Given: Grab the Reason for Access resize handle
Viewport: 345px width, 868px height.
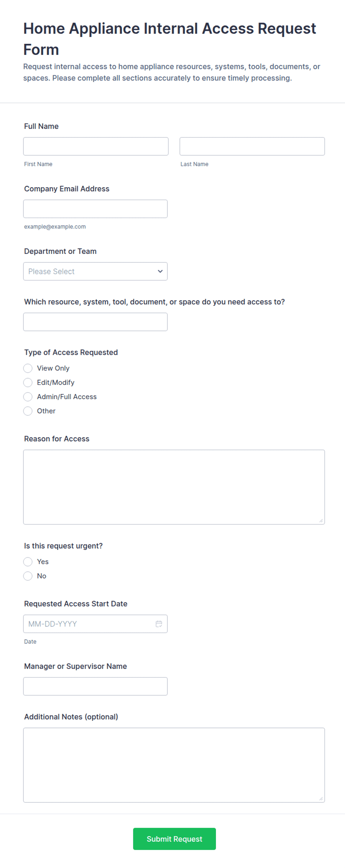Looking at the screenshot, I should (321, 521).
